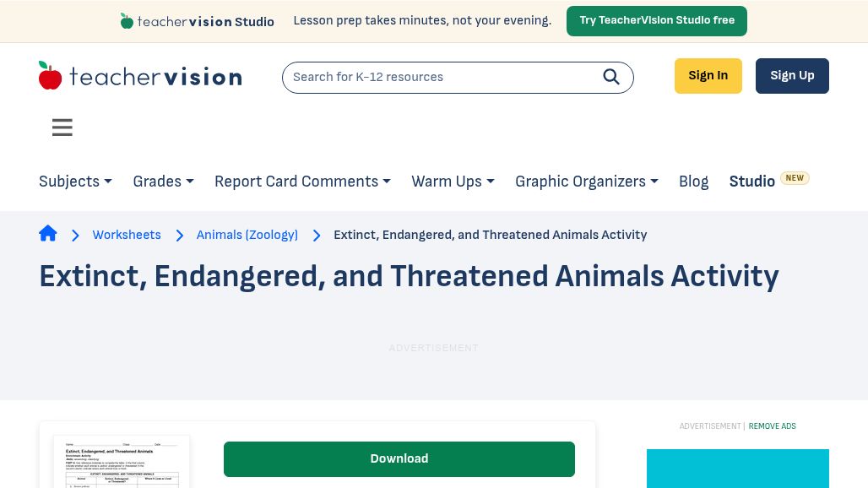Open the Worksheets breadcrumb link

coord(127,235)
